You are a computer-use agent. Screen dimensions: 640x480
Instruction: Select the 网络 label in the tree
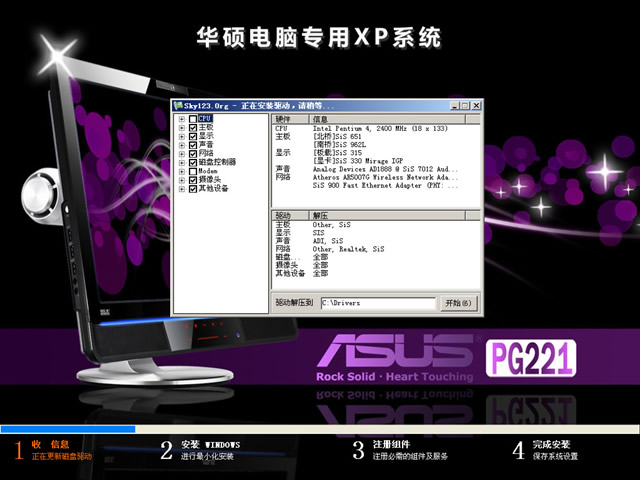point(206,153)
